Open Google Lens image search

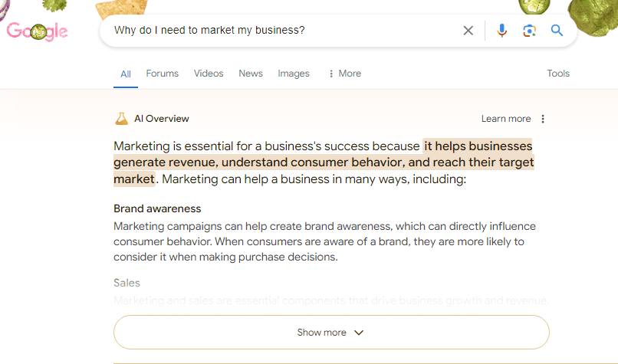tap(529, 31)
